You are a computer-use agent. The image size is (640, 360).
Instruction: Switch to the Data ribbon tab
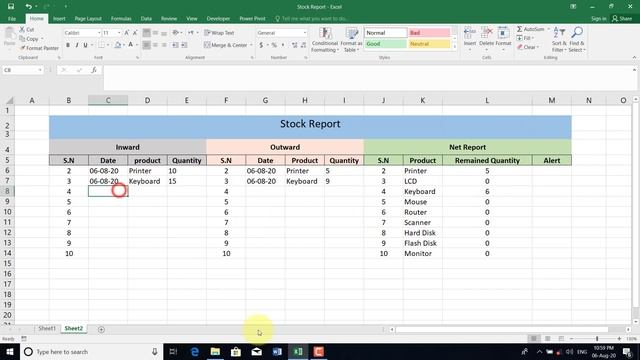click(146, 19)
